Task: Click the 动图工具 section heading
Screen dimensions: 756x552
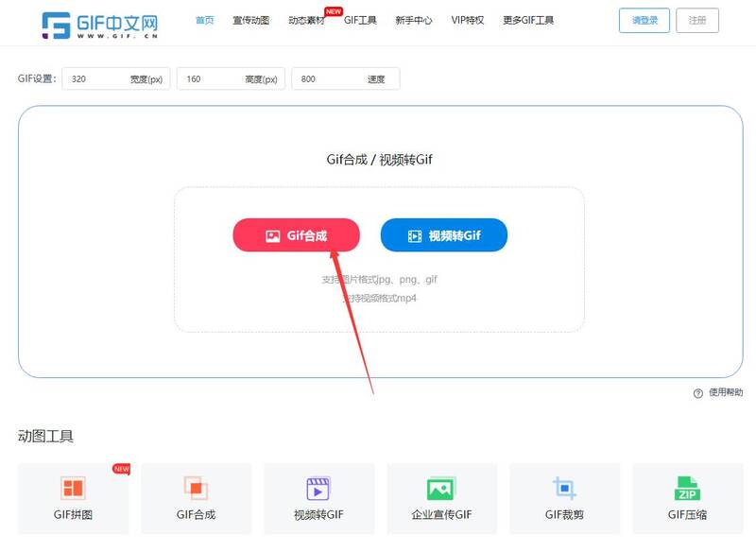Action: [45, 437]
